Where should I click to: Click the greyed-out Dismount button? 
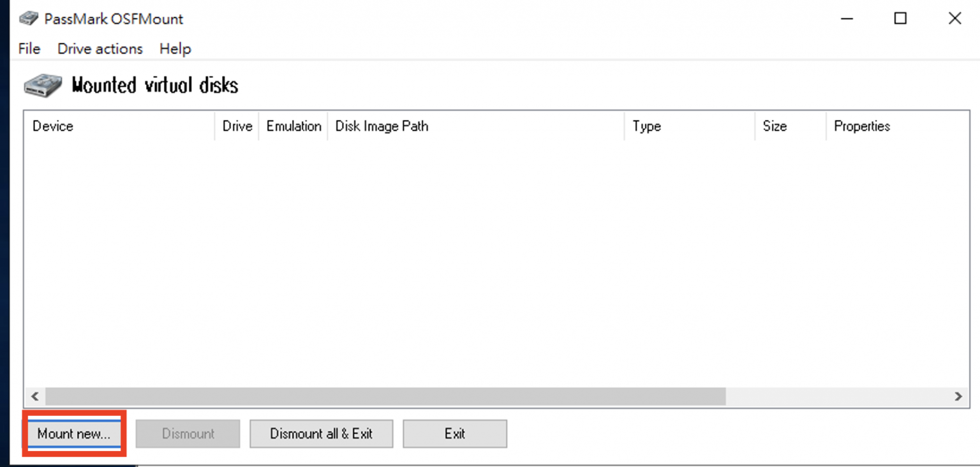click(188, 434)
